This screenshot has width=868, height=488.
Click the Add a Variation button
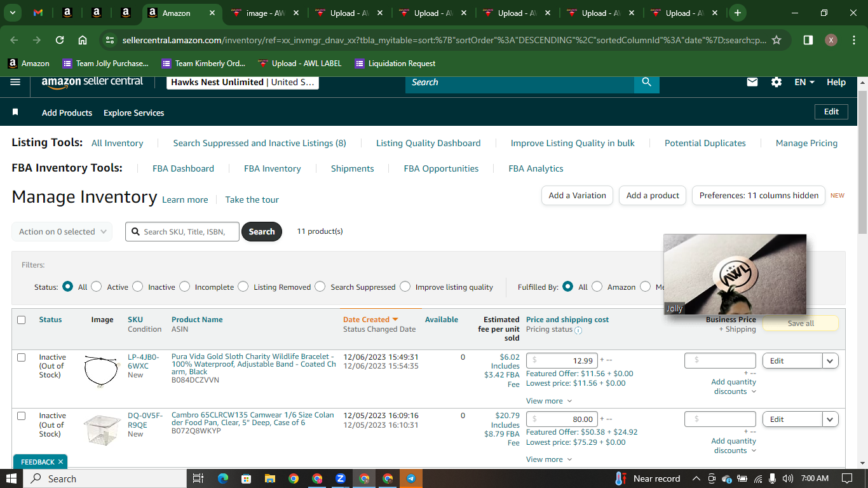click(577, 195)
